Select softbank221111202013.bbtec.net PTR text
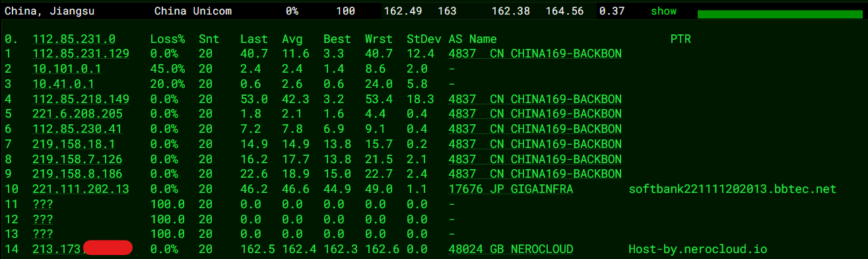This screenshot has width=868, height=259. tap(733, 189)
